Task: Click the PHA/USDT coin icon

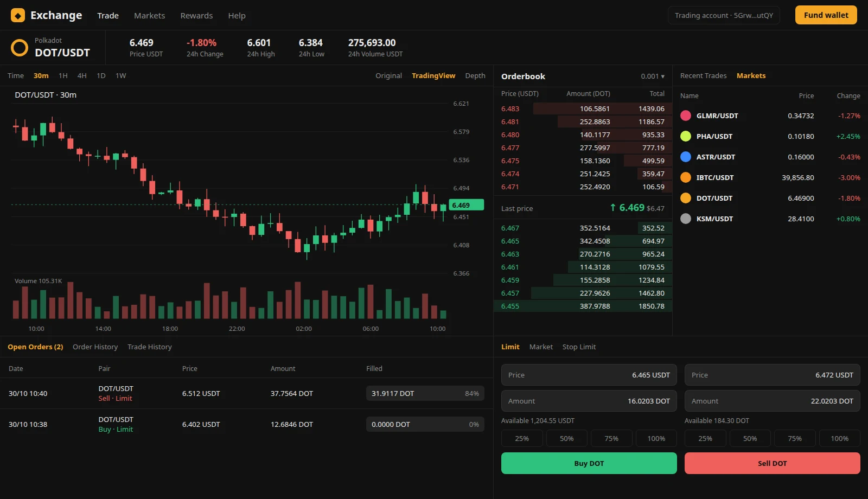Action: (686, 136)
